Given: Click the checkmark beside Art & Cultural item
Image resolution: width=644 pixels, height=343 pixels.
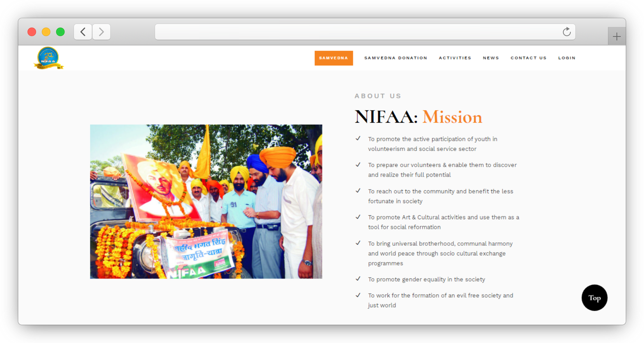Looking at the screenshot, I should pos(358,217).
